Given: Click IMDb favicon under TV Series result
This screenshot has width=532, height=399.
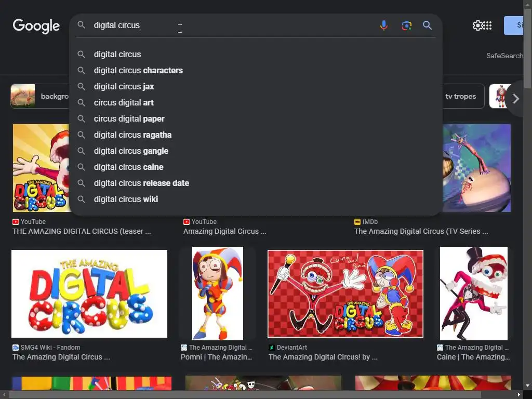Looking at the screenshot, I should 357,222.
